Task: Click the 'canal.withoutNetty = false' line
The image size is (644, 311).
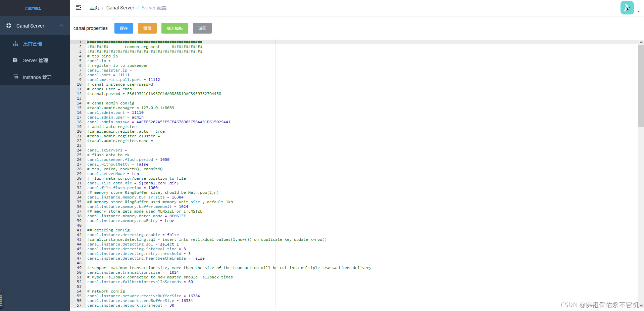Action: pos(118,164)
